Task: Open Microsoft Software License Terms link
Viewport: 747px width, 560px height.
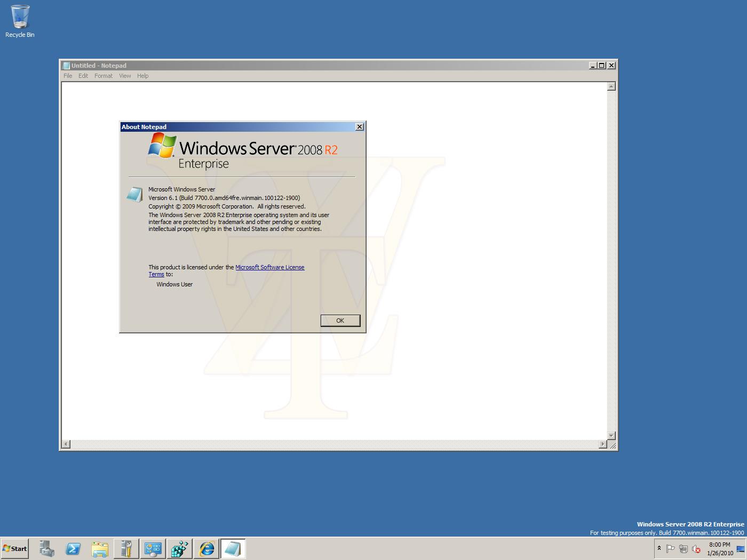Action: (x=269, y=267)
